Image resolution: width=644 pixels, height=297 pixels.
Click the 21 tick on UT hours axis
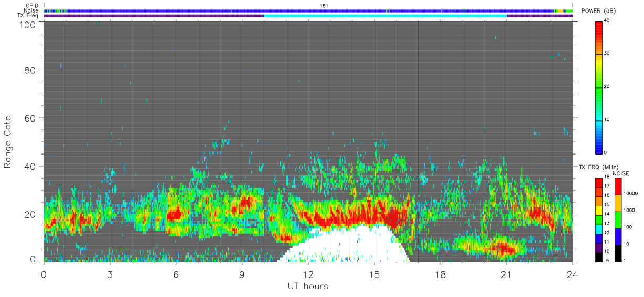[x=506, y=274]
